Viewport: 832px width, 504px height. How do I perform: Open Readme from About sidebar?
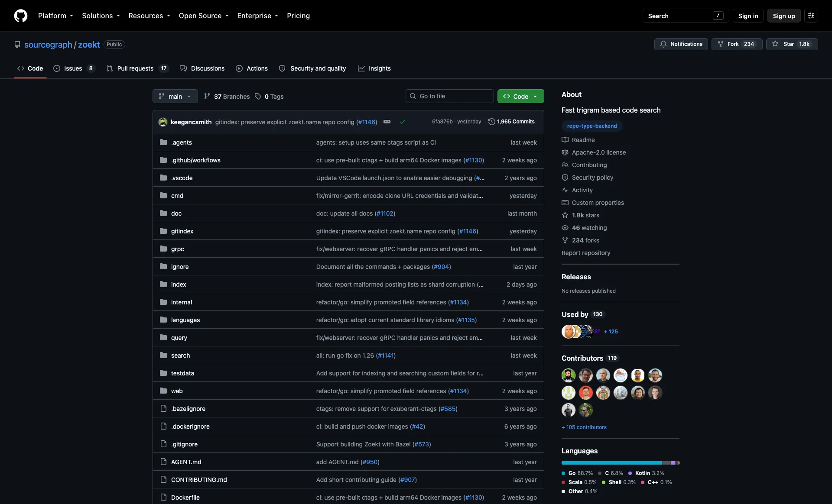(x=578, y=139)
